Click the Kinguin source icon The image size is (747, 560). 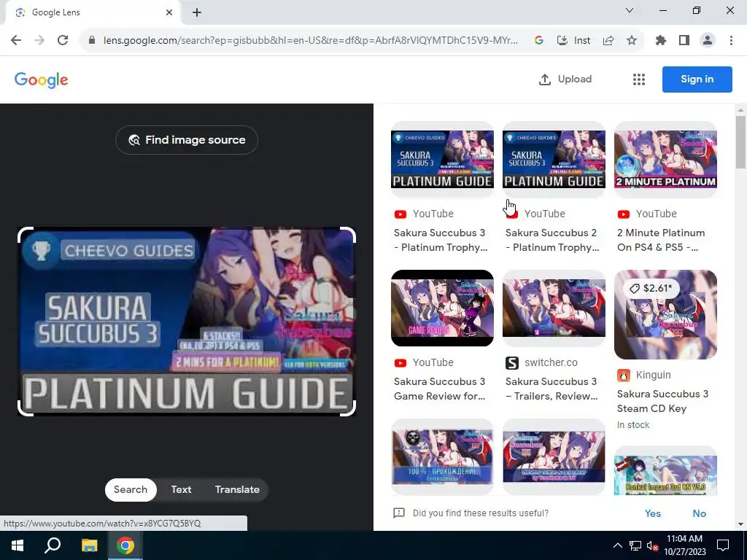623,376
